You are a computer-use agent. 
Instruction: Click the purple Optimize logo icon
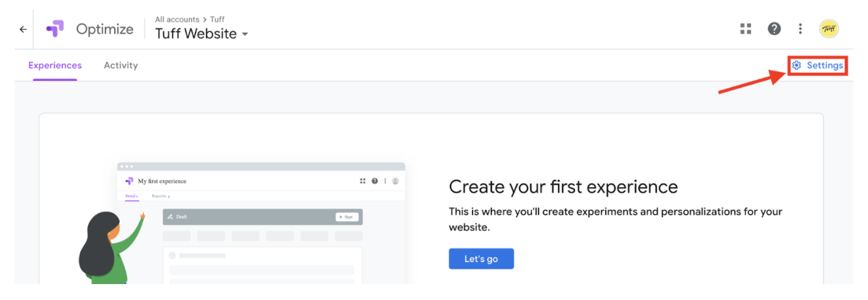tap(55, 29)
